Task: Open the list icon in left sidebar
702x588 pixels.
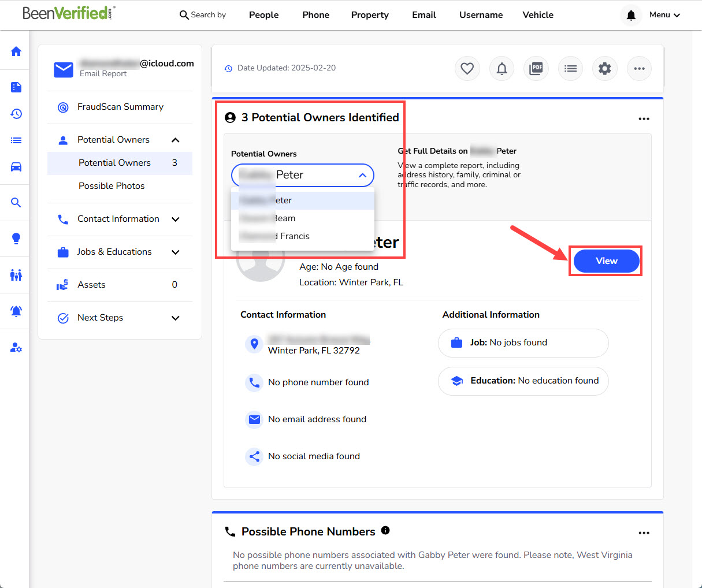Action: click(16, 140)
